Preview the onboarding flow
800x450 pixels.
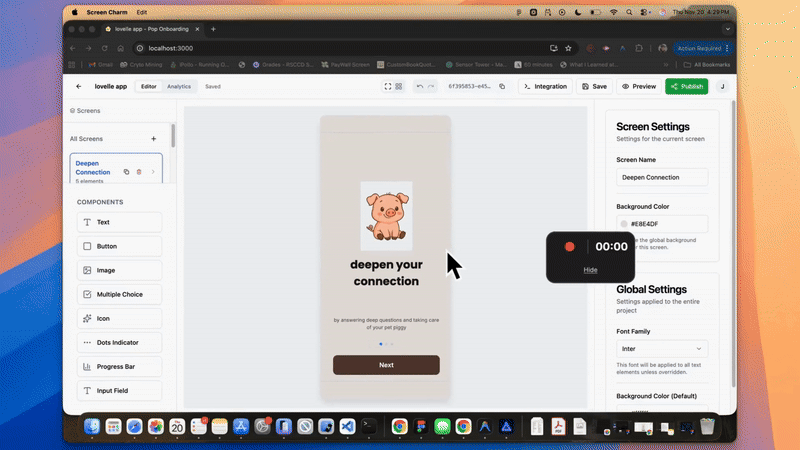(639, 86)
